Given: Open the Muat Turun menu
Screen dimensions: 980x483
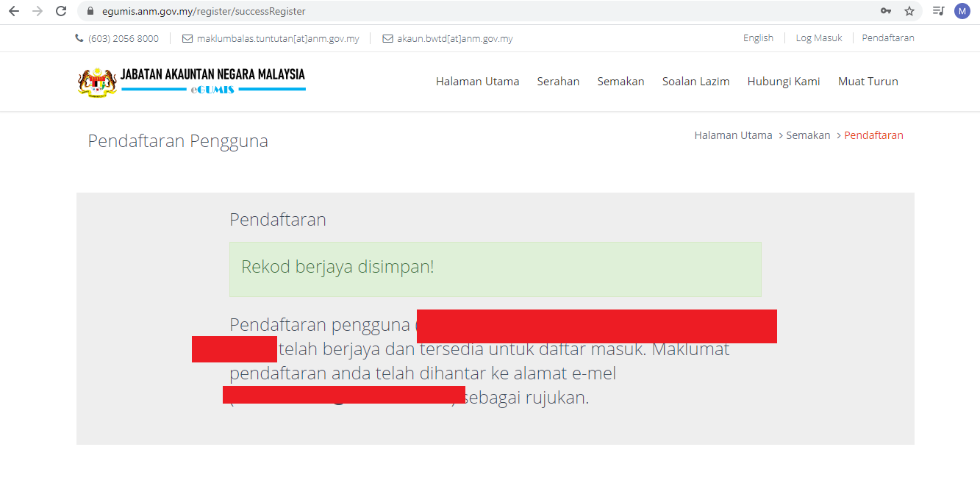Looking at the screenshot, I should 868,82.
